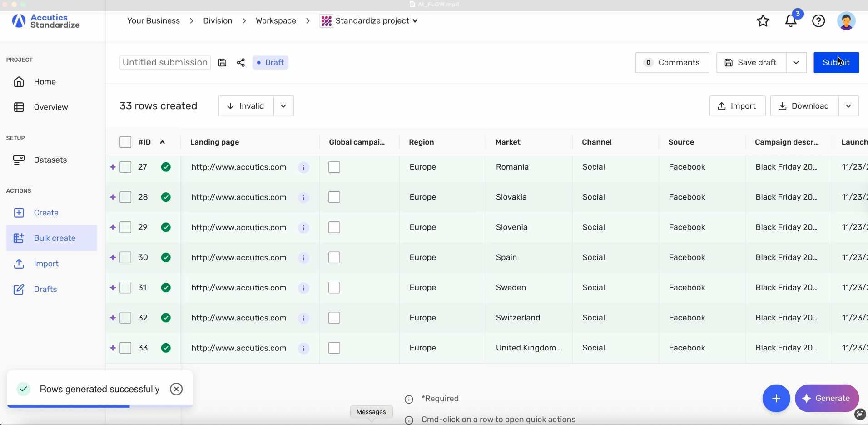868x425 pixels.
Task: Click the share submission icon
Action: pyautogui.click(x=241, y=63)
